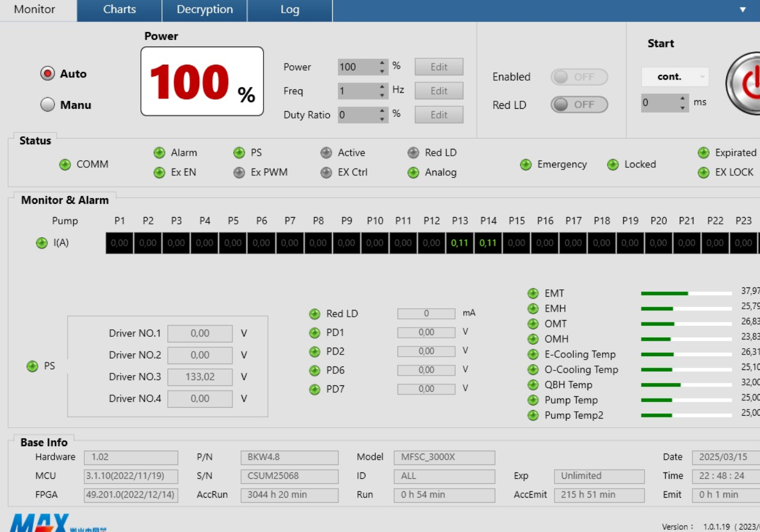Open the Log tab

pyautogui.click(x=290, y=10)
